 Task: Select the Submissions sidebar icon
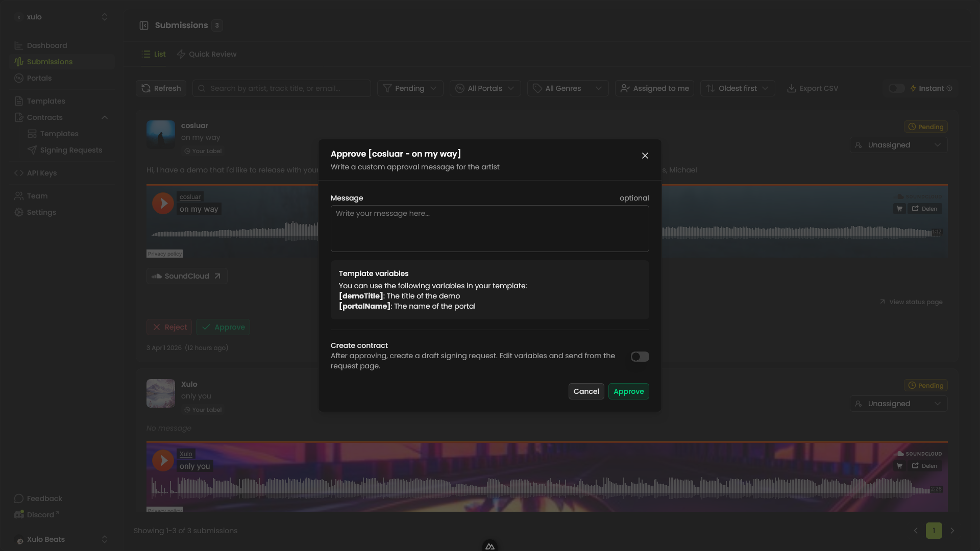[x=19, y=62]
